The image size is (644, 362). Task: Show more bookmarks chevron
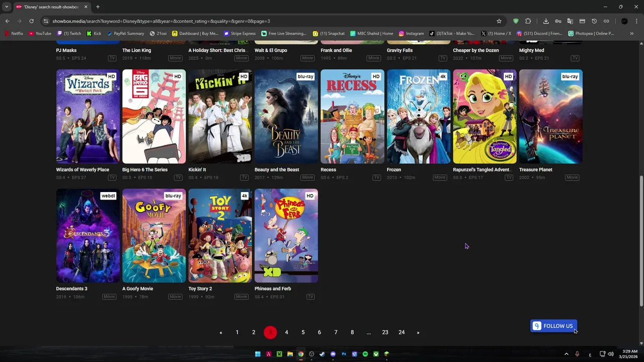[632, 34]
